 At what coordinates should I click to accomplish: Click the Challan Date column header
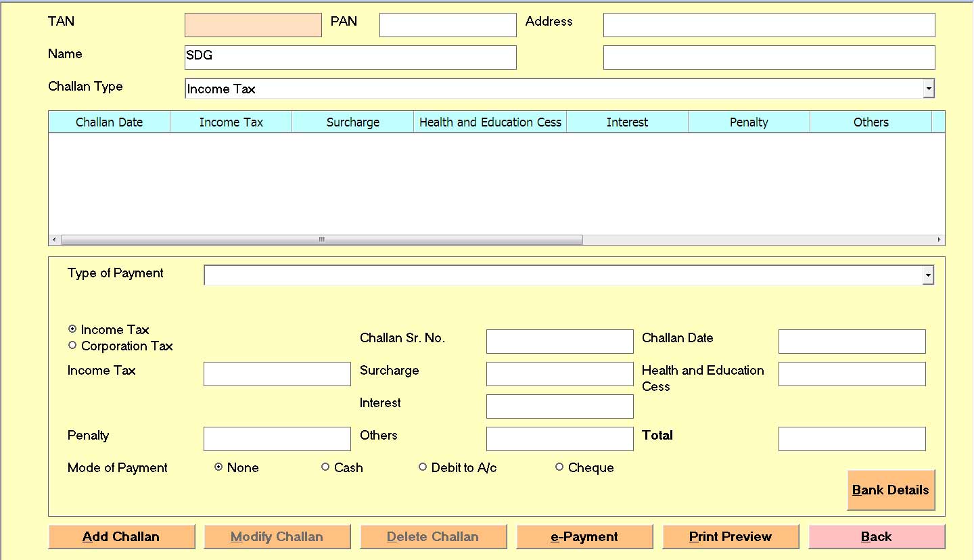coord(109,122)
